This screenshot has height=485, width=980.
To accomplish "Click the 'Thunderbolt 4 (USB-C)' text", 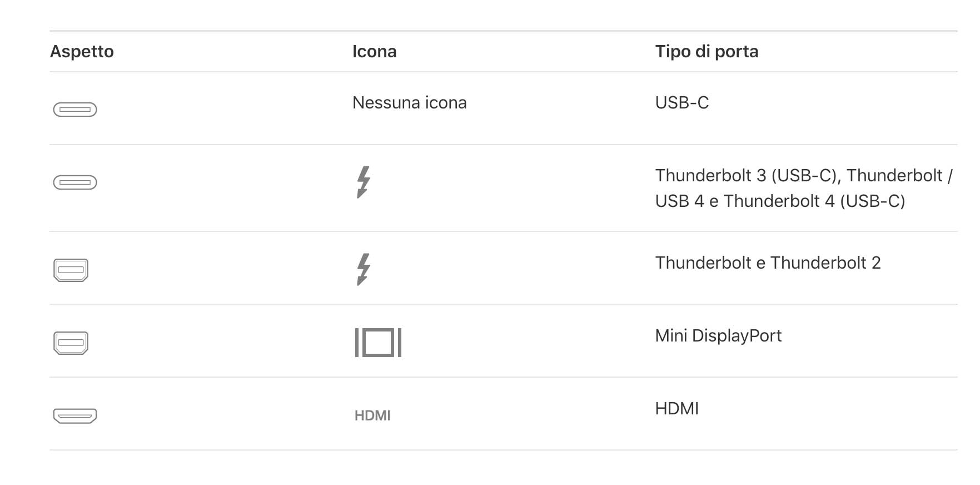I will (x=814, y=201).
